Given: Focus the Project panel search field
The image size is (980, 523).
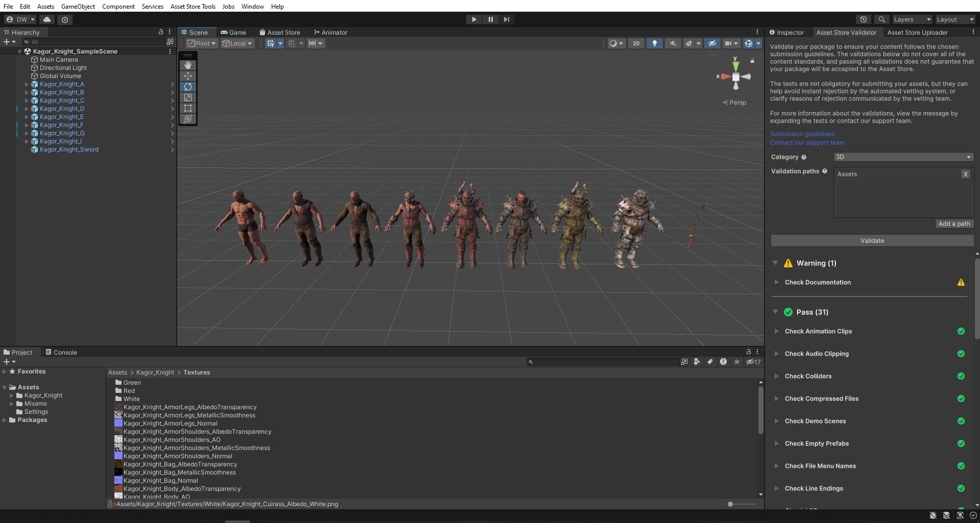Looking at the screenshot, I should (604, 362).
